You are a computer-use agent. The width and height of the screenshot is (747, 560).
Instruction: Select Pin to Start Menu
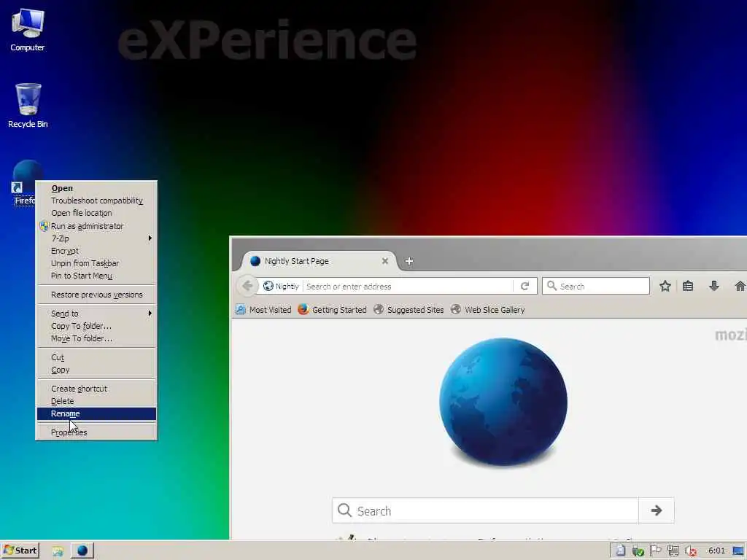[97, 275]
